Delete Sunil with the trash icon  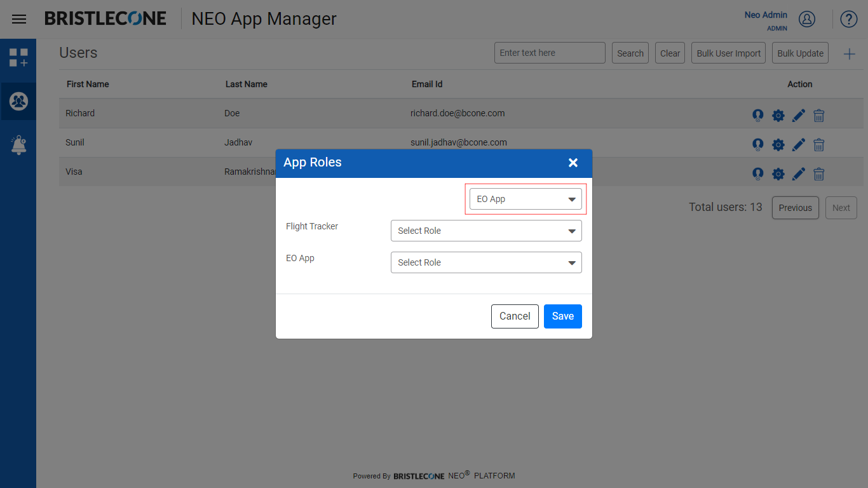[x=819, y=144]
